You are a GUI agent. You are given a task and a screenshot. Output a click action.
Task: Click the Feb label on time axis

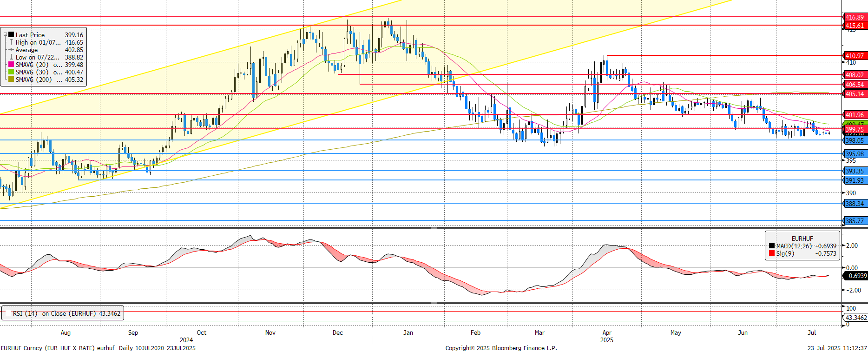tap(475, 332)
